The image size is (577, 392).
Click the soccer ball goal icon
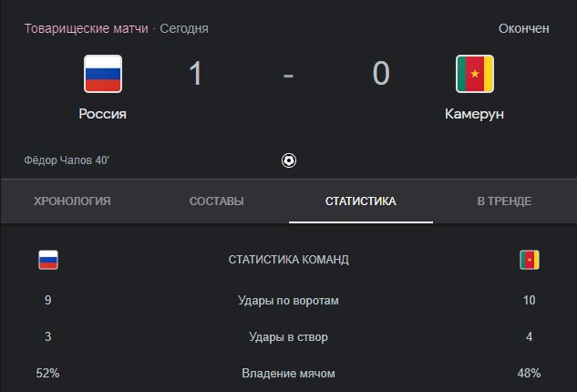(289, 160)
